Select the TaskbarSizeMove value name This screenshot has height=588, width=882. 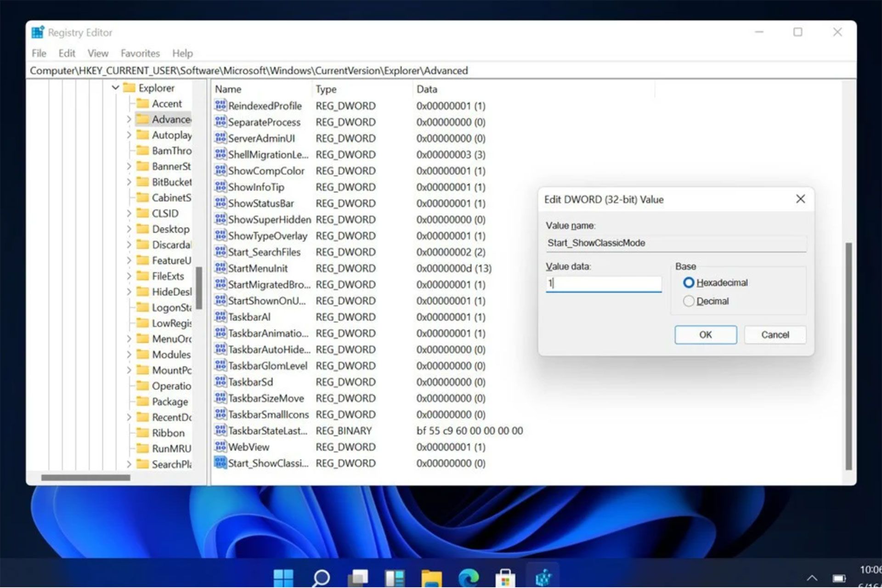click(266, 398)
